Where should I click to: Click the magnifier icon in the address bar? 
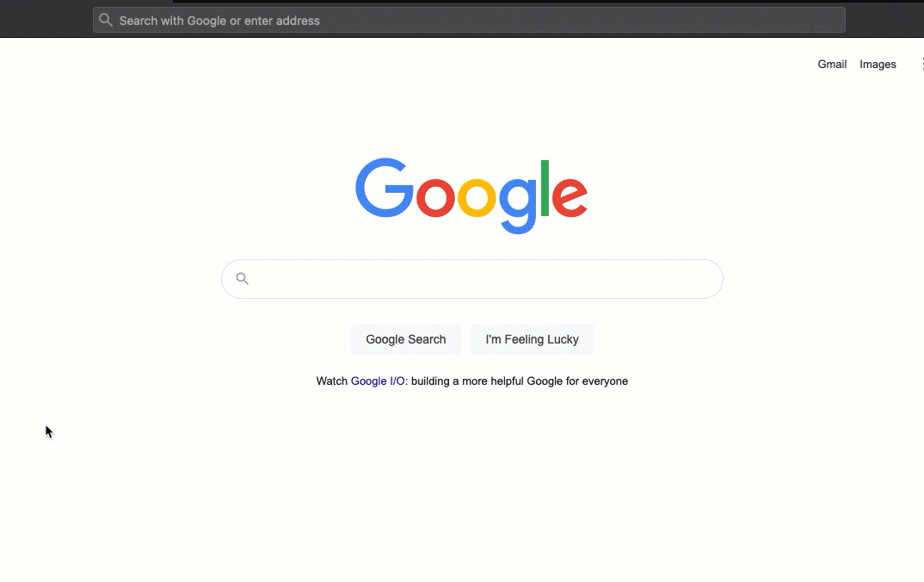pyautogui.click(x=106, y=20)
